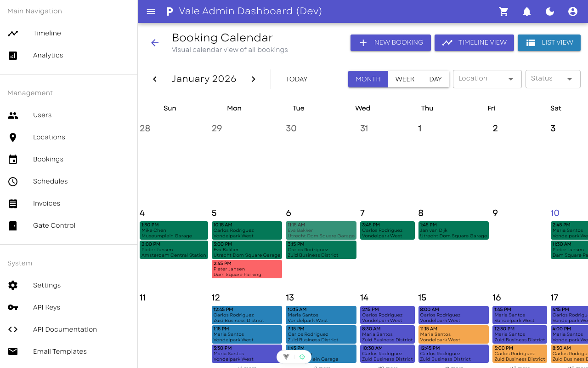Click the Invoices receipt icon
Viewport: 588px width, 368px height.
point(13,203)
